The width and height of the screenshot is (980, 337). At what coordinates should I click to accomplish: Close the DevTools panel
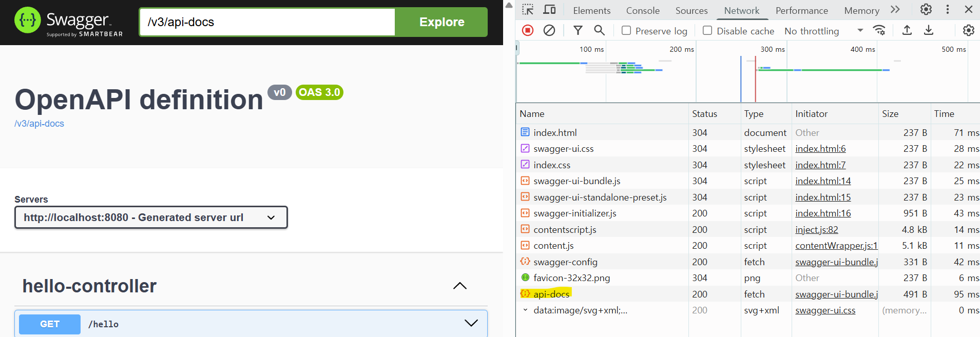pos(969,9)
